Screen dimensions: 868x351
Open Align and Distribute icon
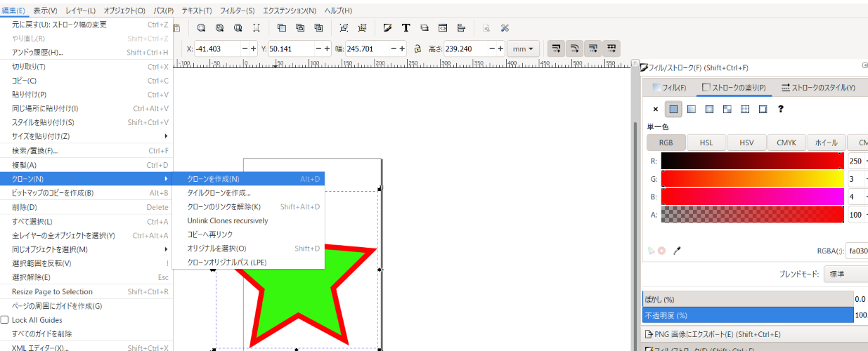pyautogui.click(x=461, y=28)
